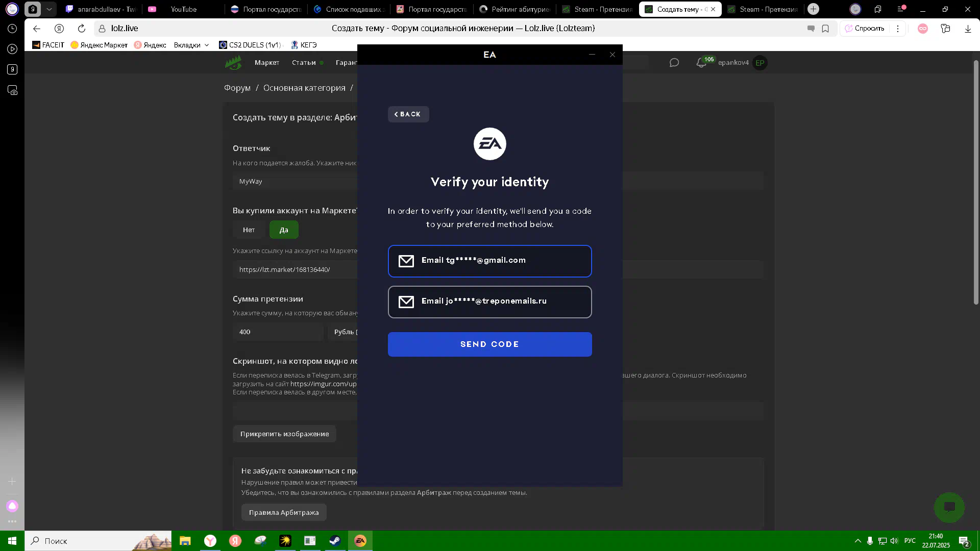Expand the tab group dropdown arrow
980x551 pixels.
[x=49, y=9]
